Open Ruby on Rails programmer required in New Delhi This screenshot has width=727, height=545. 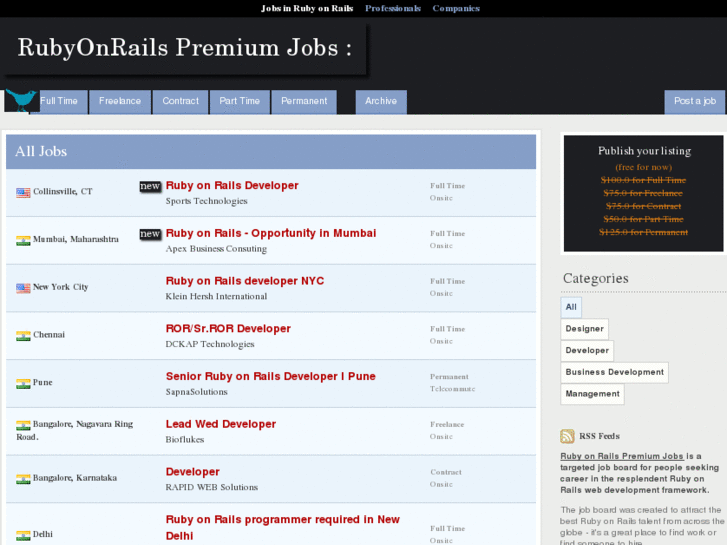coord(283,527)
